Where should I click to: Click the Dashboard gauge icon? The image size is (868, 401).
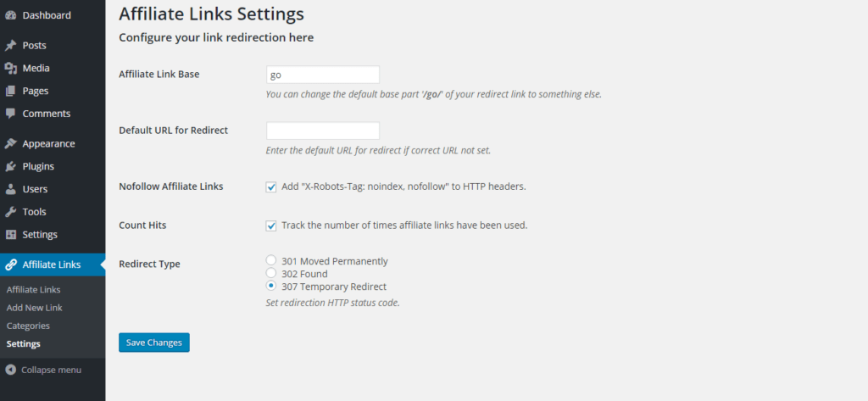pos(10,15)
